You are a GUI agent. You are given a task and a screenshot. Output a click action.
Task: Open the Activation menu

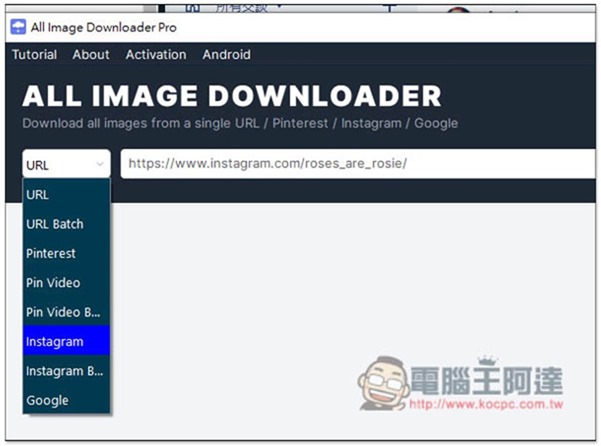(156, 54)
